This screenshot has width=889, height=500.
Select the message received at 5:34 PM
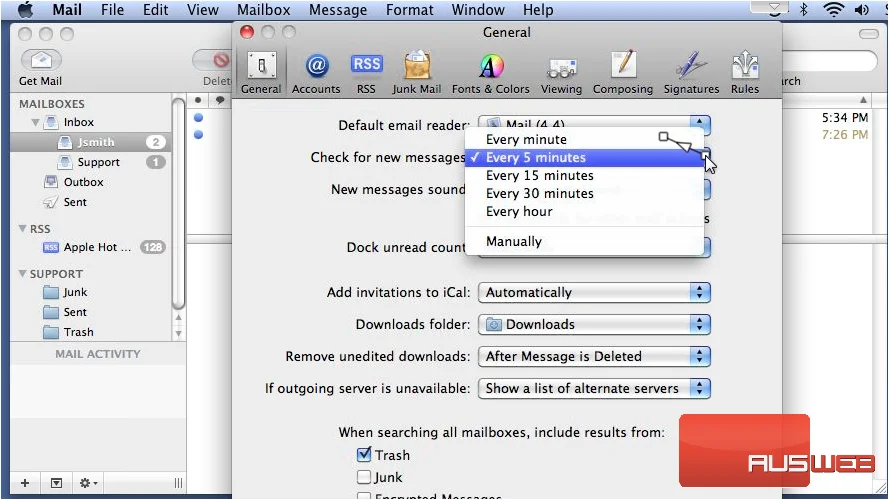844,118
